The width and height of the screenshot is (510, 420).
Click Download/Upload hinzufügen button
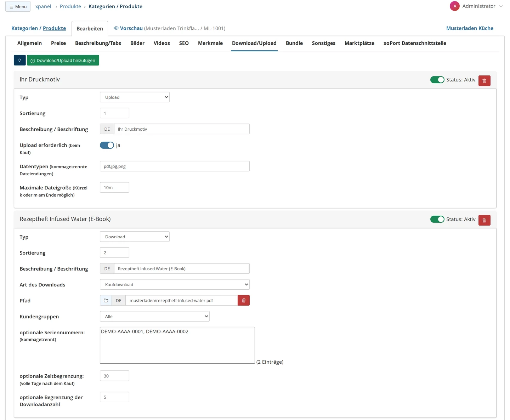(63, 60)
